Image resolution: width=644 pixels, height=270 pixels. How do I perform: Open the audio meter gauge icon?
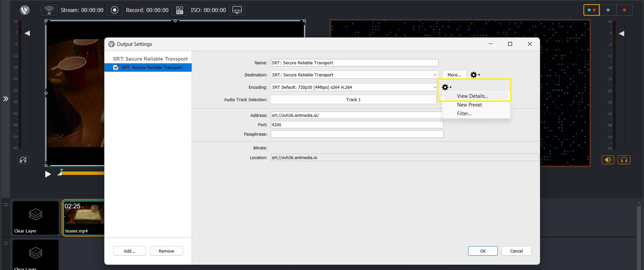tap(23, 160)
